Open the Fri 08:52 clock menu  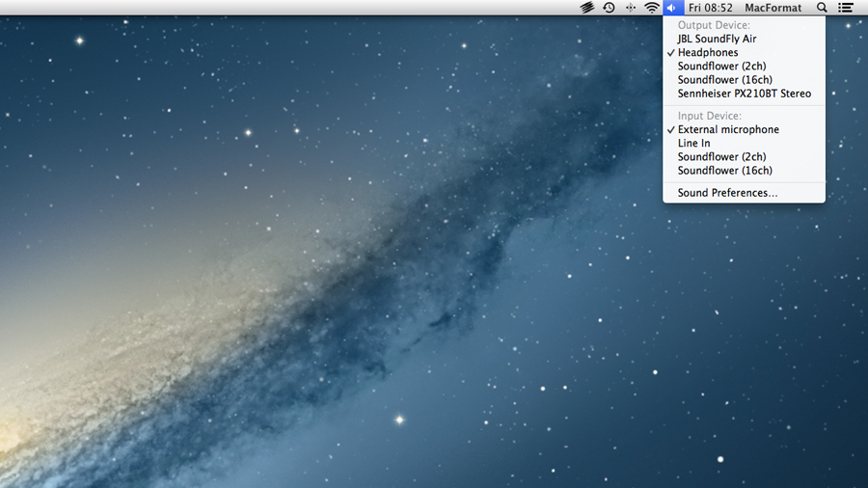tap(710, 8)
